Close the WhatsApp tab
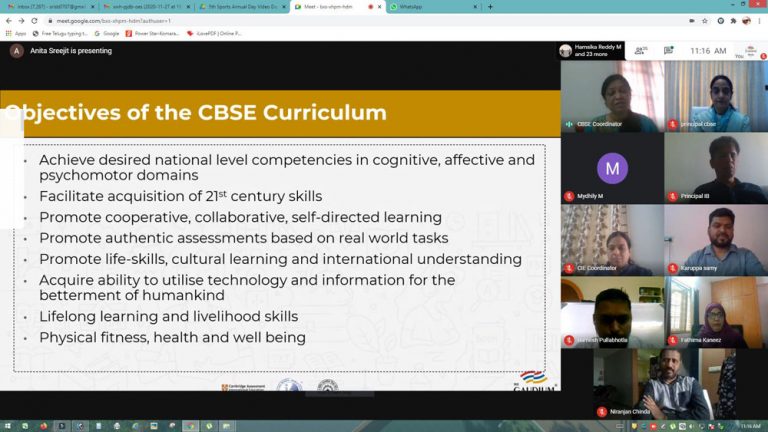This screenshot has width=768, height=432. coord(475,7)
